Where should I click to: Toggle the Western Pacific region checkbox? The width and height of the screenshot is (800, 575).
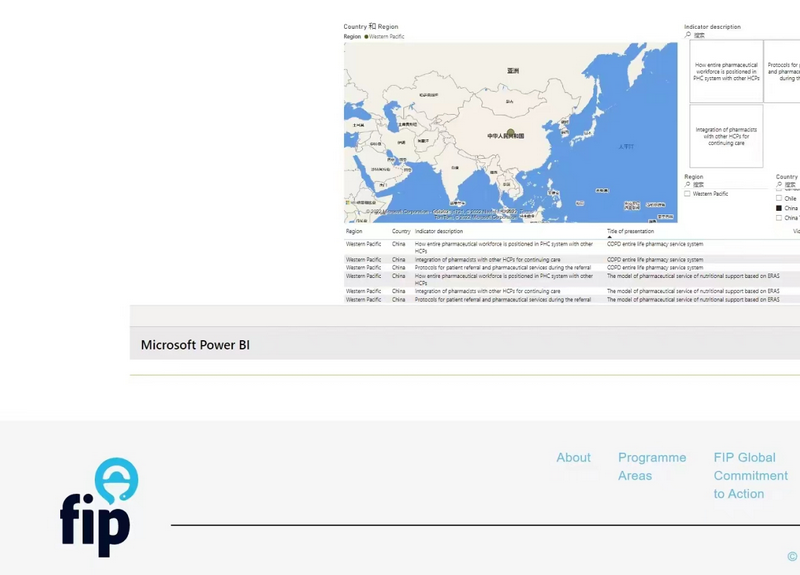click(688, 194)
